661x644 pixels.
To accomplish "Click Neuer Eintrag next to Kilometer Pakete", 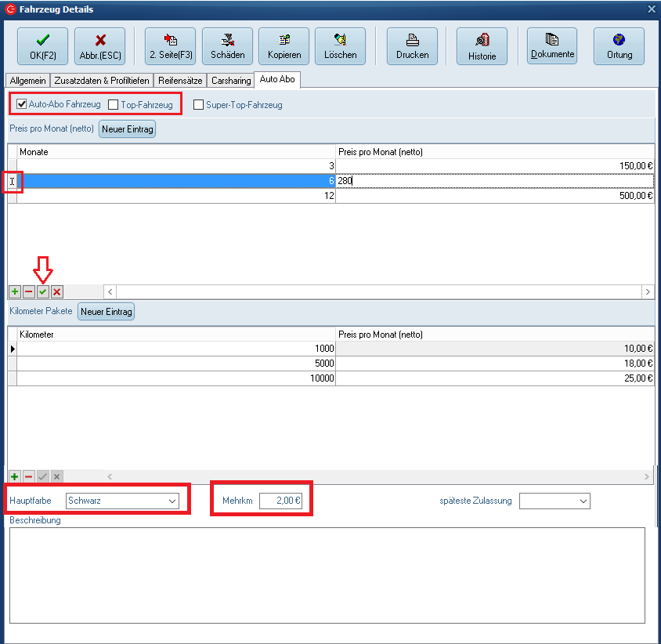I will [107, 312].
